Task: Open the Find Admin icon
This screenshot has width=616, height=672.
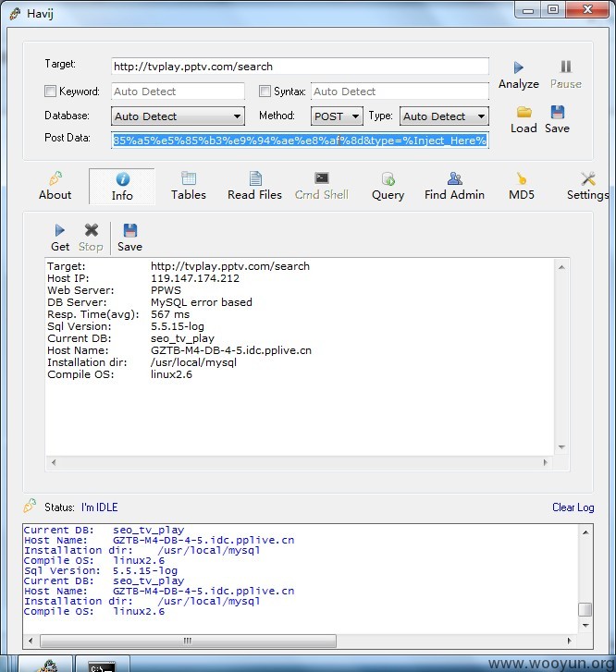Action: coord(455,178)
